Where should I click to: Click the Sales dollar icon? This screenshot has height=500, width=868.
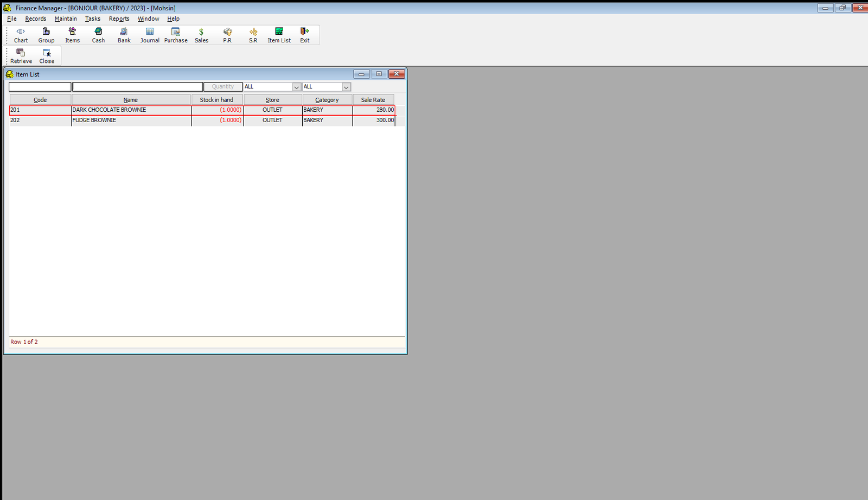coord(201,35)
